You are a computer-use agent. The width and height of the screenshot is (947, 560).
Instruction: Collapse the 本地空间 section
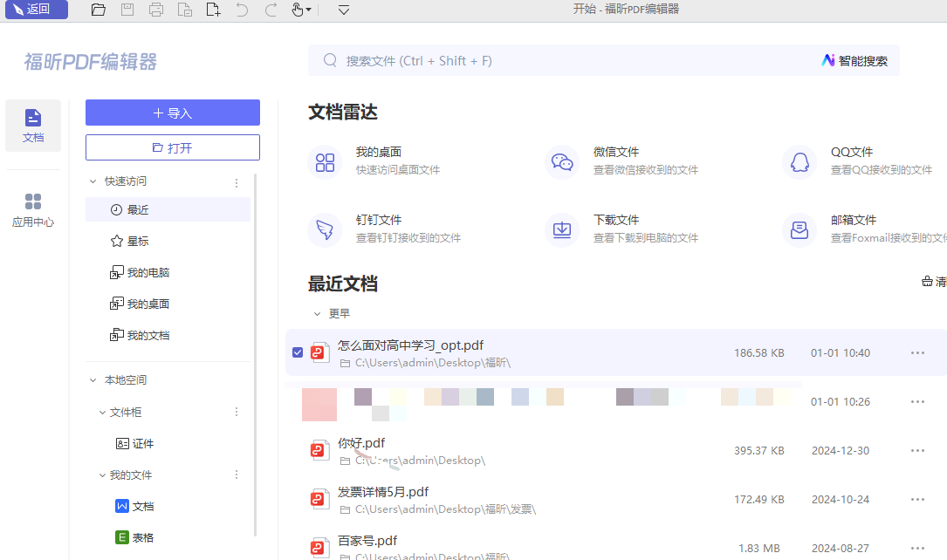pos(93,380)
